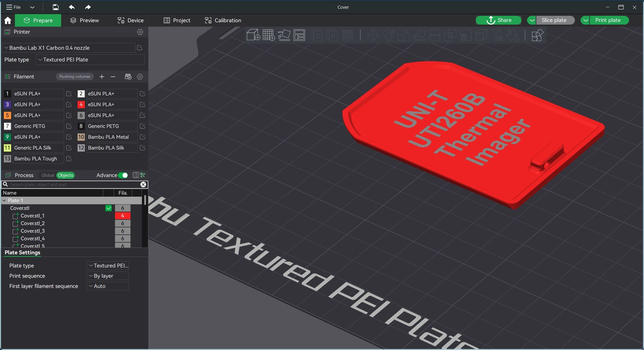This screenshot has height=350, width=644.
Task: Edit the Bambu Lab X1 Carbon printer preset
Action: (140, 48)
